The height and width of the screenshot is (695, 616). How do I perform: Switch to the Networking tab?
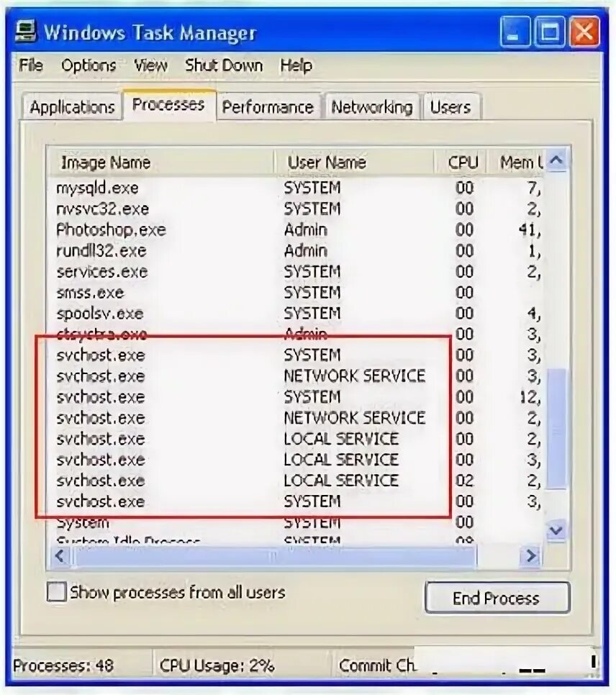371,106
